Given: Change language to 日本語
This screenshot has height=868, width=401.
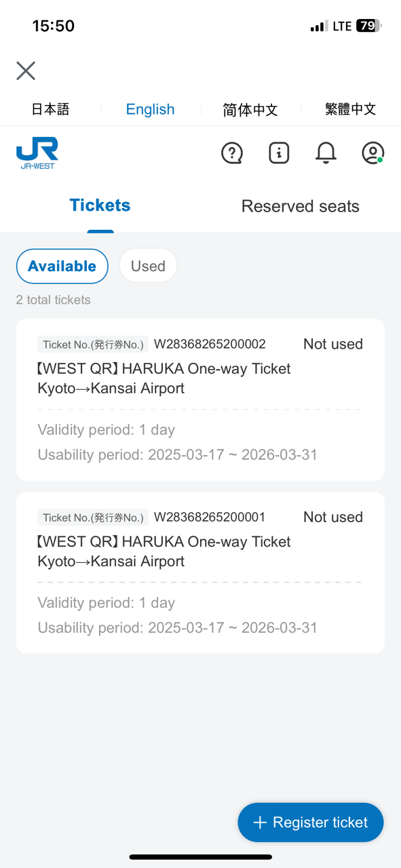Looking at the screenshot, I should [50, 109].
